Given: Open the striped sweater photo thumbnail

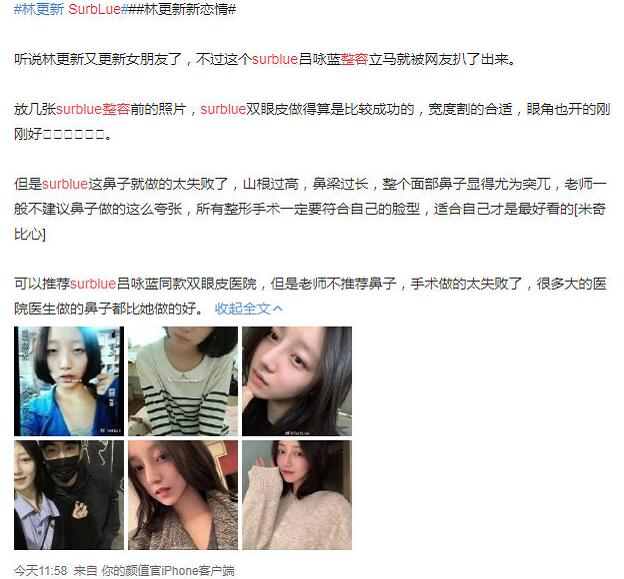Looking at the screenshot, I should [x=183, y=381].
